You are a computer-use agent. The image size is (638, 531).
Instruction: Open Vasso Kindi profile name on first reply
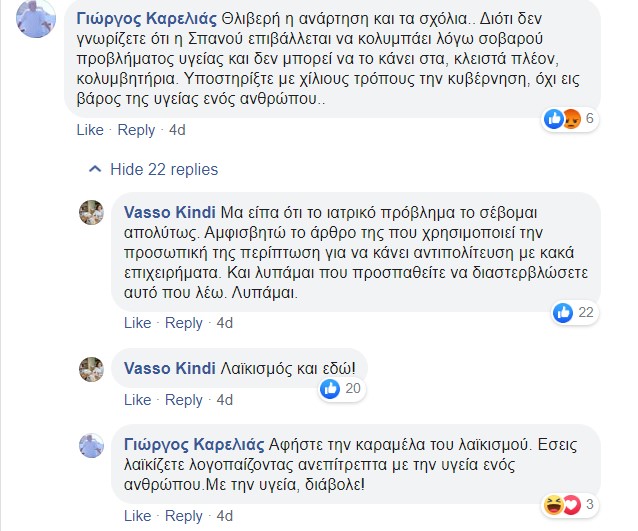click(164, 213)
